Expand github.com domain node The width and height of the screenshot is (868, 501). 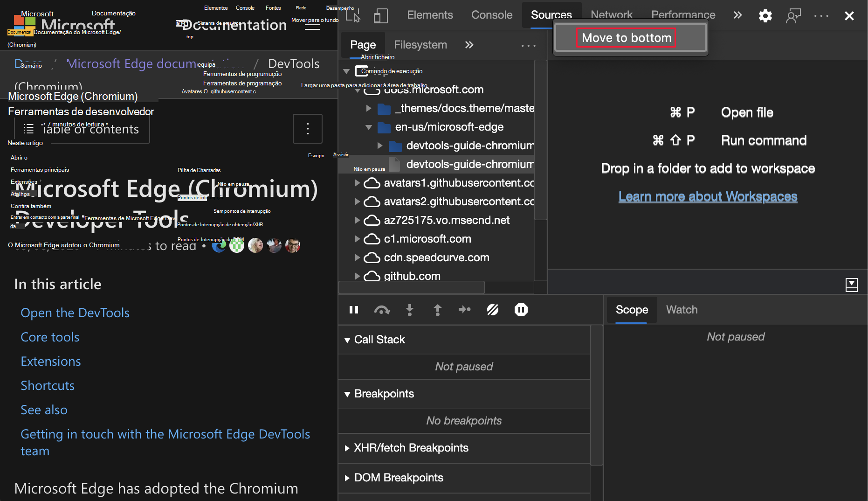point(358,276)
